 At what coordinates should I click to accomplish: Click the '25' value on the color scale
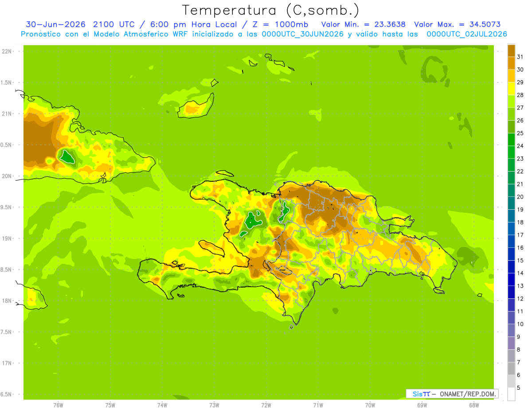pos(520,133)
